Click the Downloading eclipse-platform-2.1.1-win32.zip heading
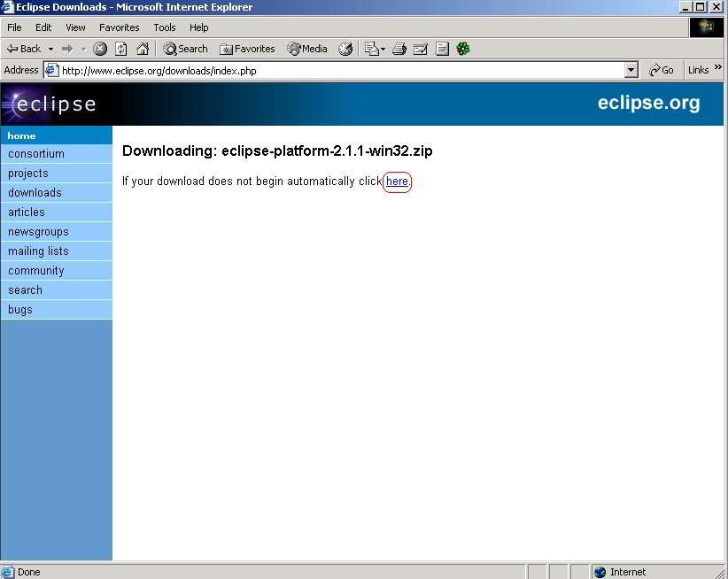Screen dimensions: 728x579 coord(277,151)
